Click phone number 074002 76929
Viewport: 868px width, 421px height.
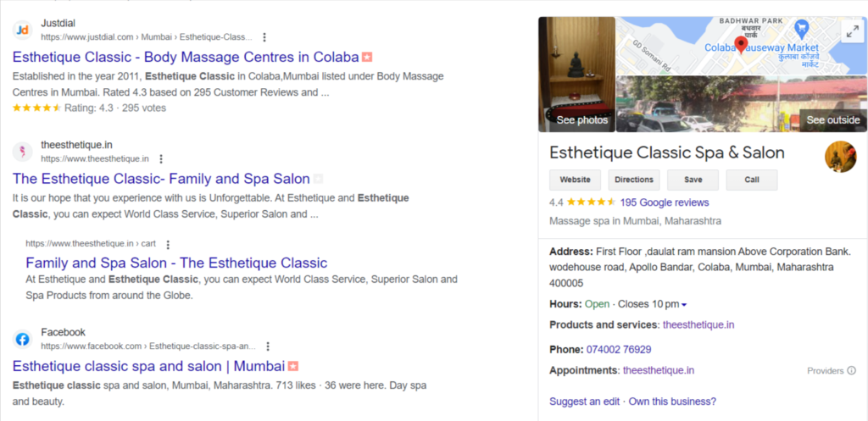click(x=618, y=350)
